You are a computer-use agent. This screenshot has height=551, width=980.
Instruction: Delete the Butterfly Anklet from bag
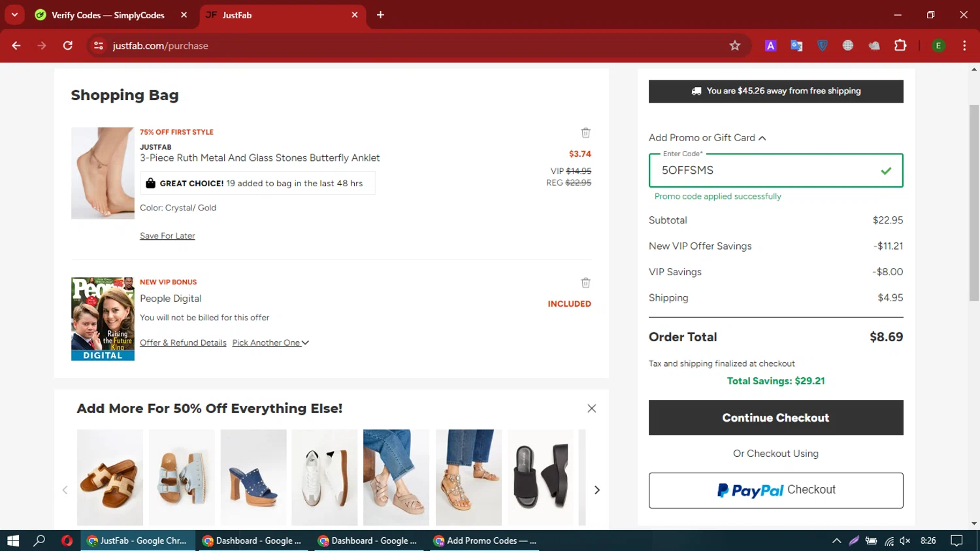(x=585, y=133)
